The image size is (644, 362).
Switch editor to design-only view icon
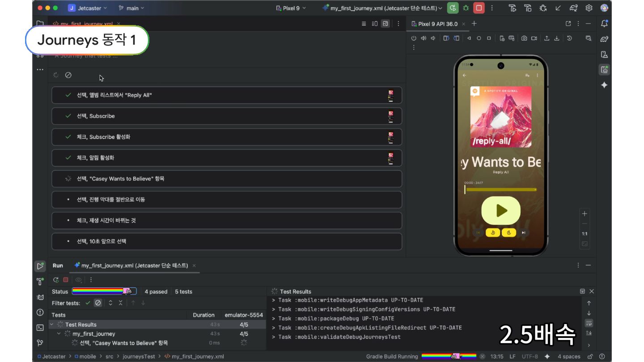point(385,24)
